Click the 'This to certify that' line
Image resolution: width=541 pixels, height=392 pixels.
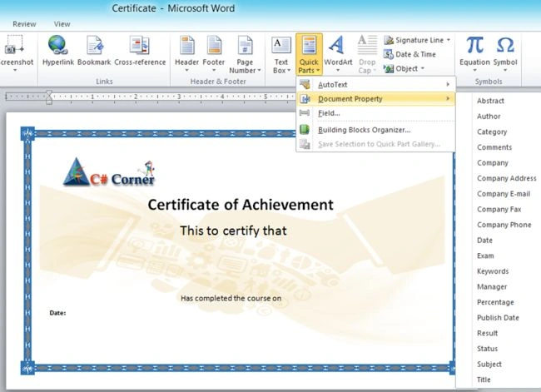pos(233,231)
